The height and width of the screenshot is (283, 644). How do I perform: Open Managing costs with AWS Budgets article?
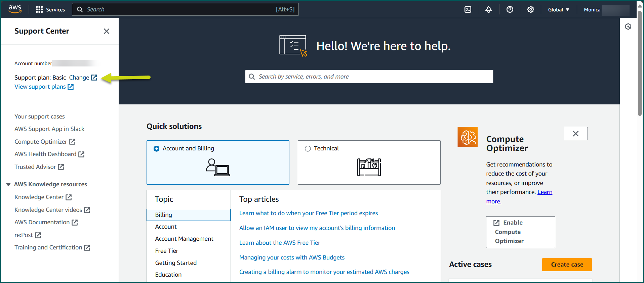pyautogui.click(x=292, y=257)
